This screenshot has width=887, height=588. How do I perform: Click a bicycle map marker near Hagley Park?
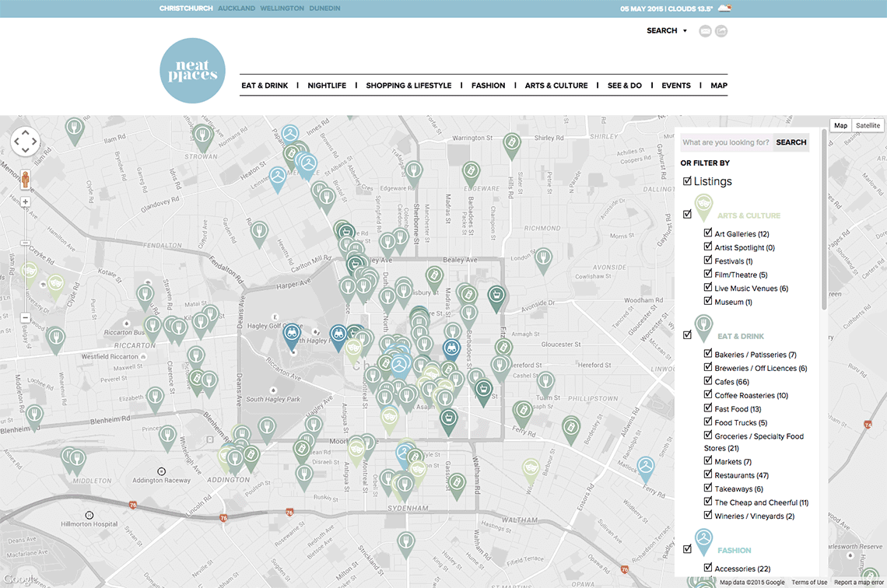292,333
